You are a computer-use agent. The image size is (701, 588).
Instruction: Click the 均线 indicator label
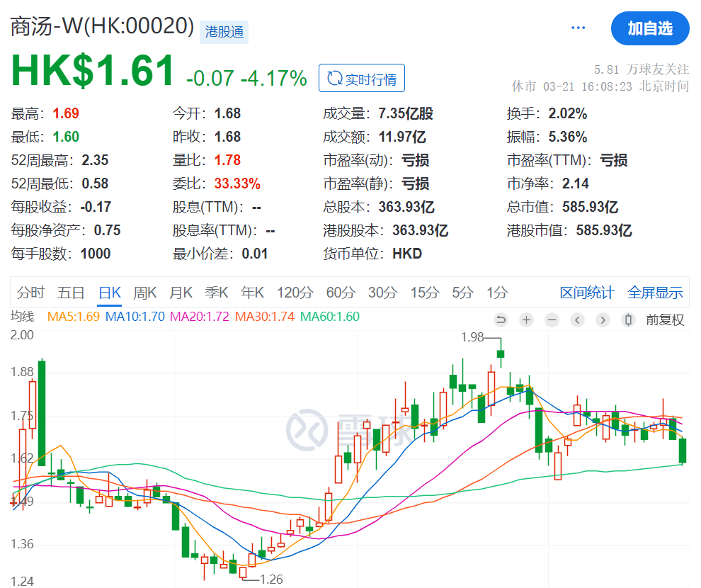(23, 317)
